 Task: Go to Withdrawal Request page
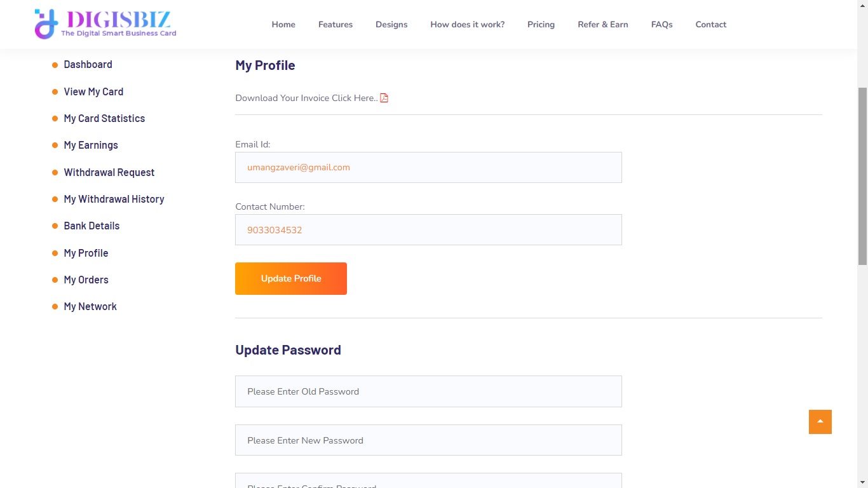click(x=109, y=172)
